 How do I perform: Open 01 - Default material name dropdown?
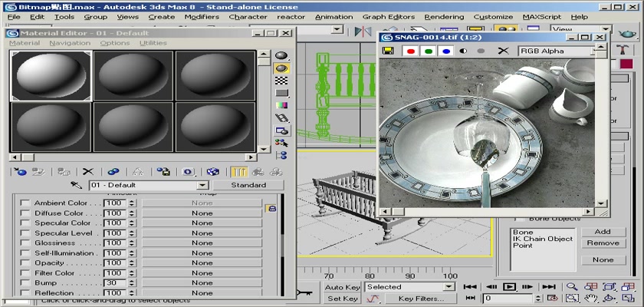click(202, 185)
